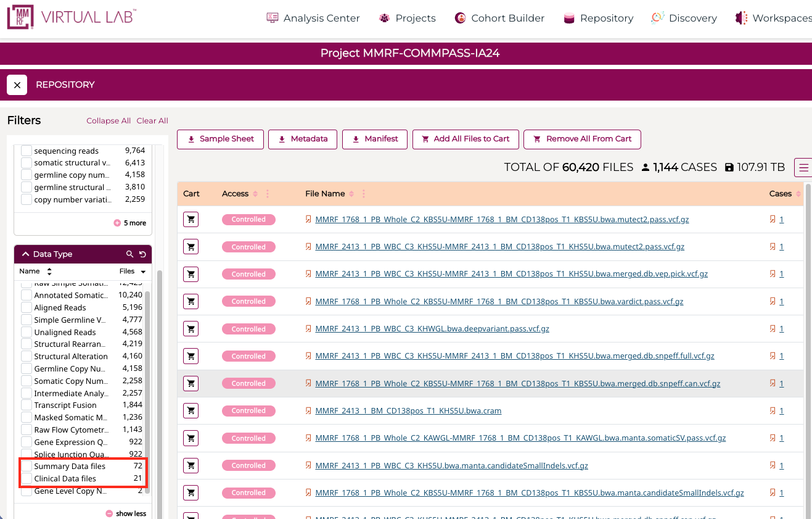Check the Summary Data files checkbox
This screenshot has height=519, width=812.
(x=27, y=466)
